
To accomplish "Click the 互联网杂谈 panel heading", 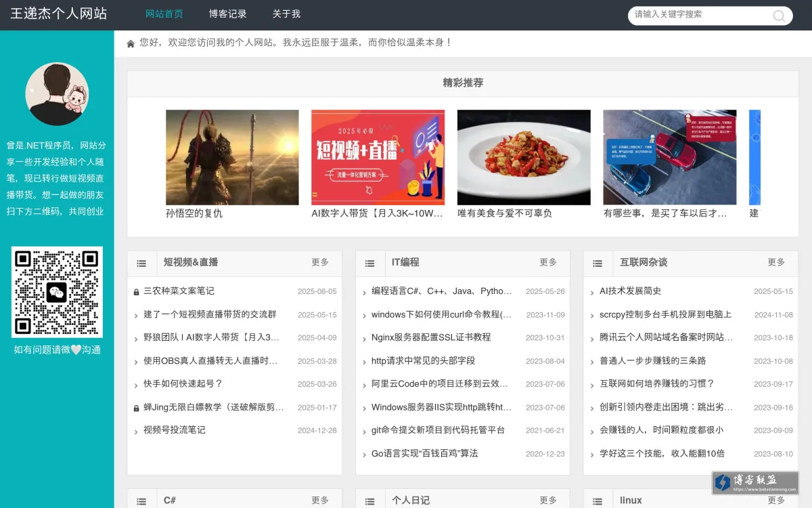I will click(x=644, y=262).
